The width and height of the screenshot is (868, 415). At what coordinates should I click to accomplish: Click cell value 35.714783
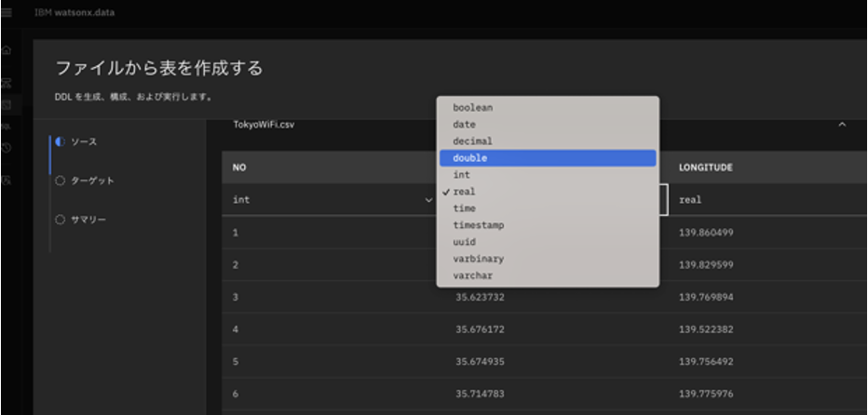coord(480,394)
